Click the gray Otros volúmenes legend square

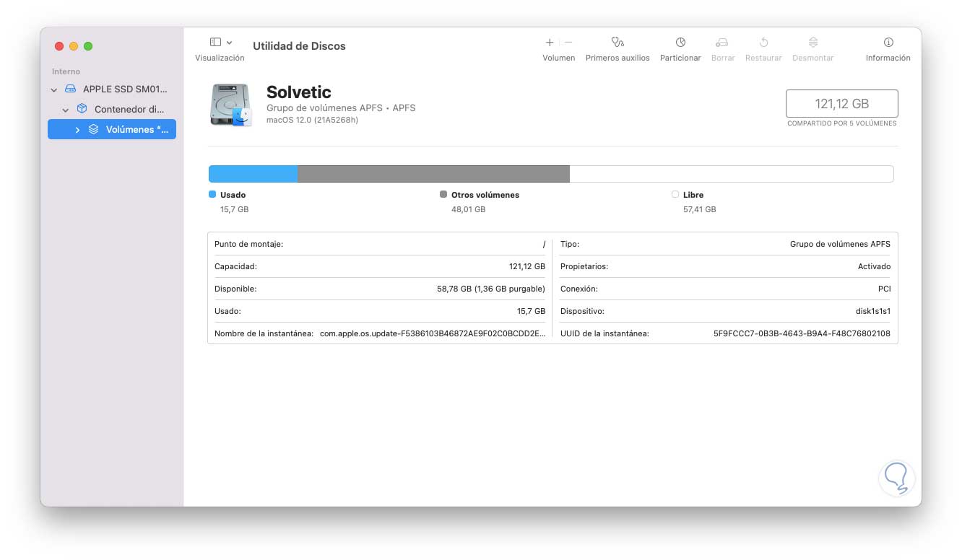[443, 194]
